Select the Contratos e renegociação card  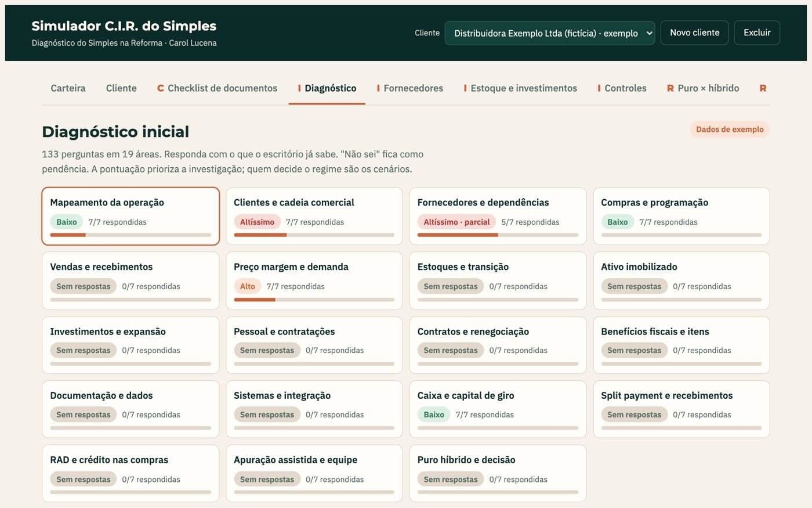pos(498,345)
